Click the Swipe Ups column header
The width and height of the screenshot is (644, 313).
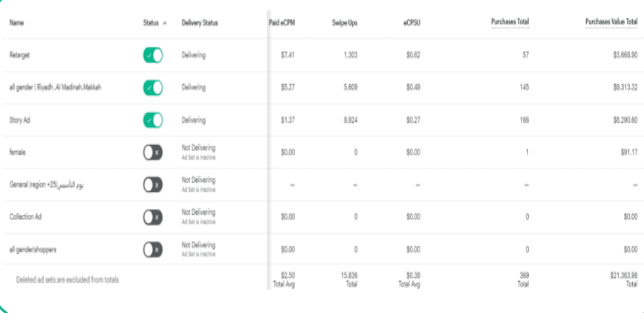coord(345,23)
